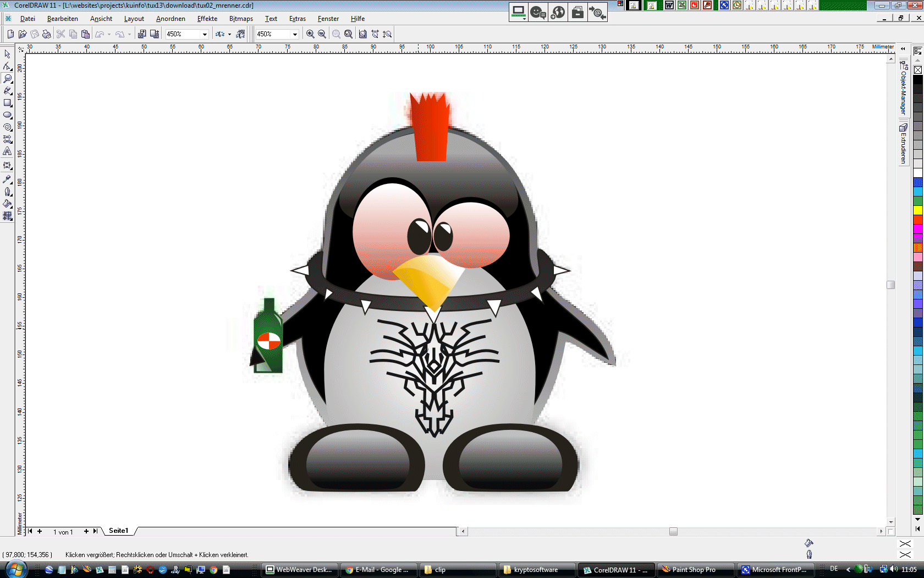Click the Export icon
The height and width of the screenshot is (578, 924).
[154, 34]
